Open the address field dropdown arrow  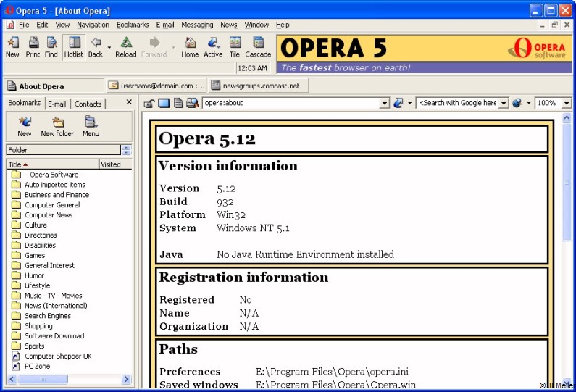384,103
